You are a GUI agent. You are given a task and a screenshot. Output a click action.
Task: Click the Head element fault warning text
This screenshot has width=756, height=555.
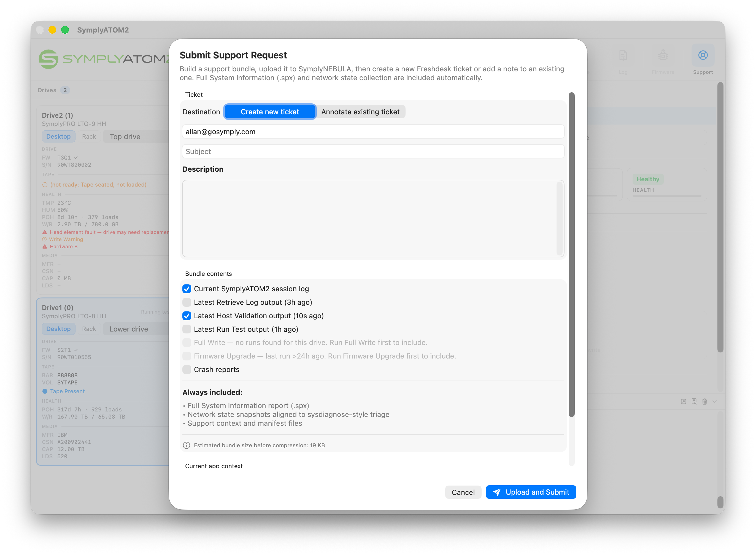coord(109,232)
